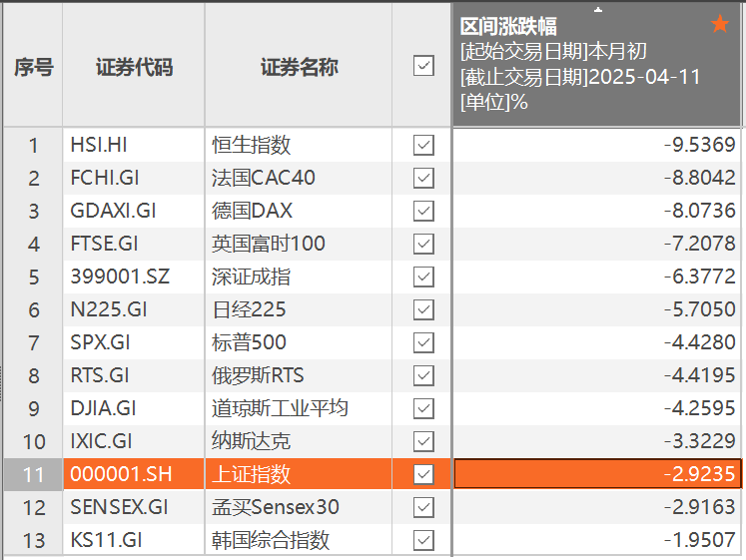Click the 法国CAC40 name cell

pyautogui.click(x=299, y=178)
